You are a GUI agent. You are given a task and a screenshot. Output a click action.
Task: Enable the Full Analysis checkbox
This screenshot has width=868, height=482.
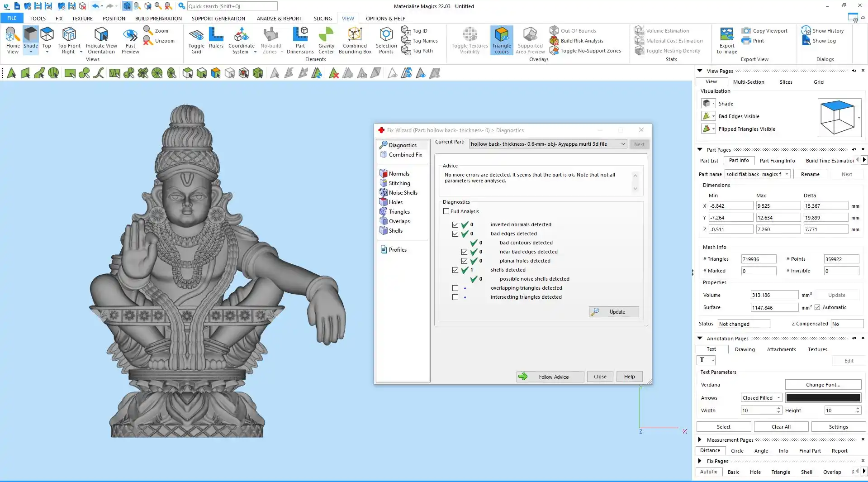[x=446, y=211]
